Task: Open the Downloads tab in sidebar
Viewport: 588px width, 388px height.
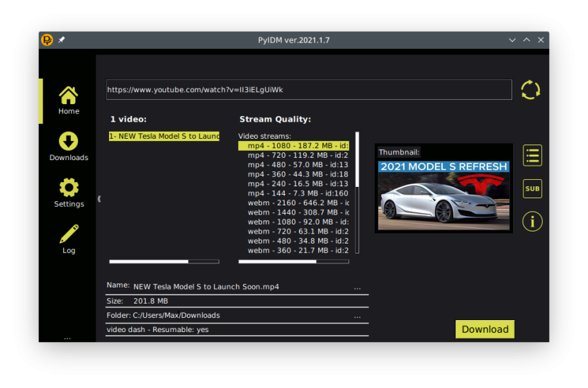Action: (x=69, y=147)
